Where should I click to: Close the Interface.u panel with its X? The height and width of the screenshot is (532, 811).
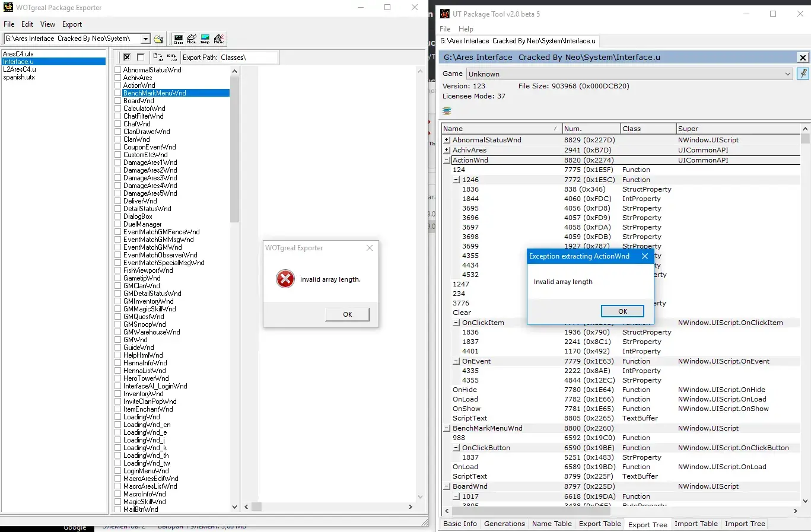pos(803,58)
